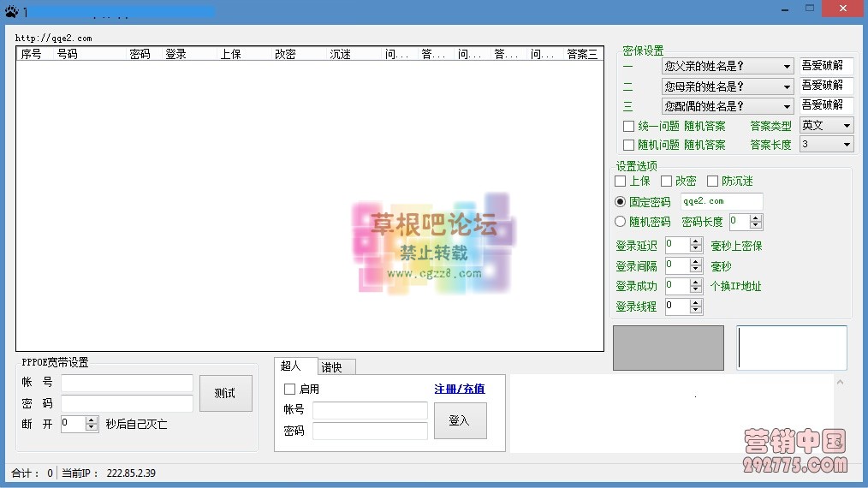Screen dimensions: 868x488
Task: Enable the 上保 checkbox in 设置选项
Action: (621, 182)
